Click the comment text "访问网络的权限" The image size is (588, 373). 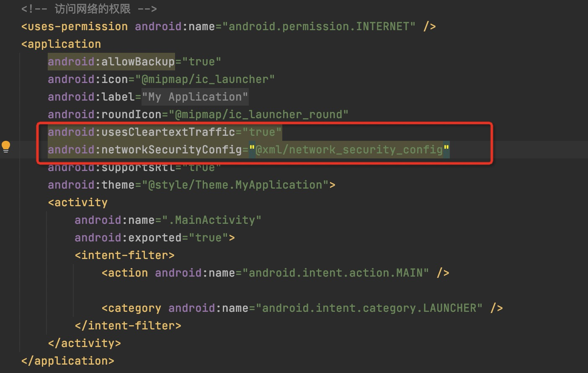coord(93,9)
